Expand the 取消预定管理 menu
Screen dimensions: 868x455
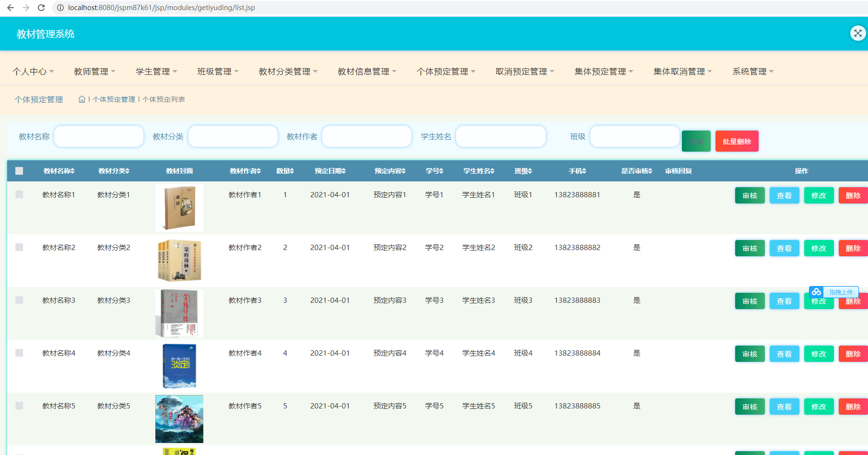pos(525,72)
